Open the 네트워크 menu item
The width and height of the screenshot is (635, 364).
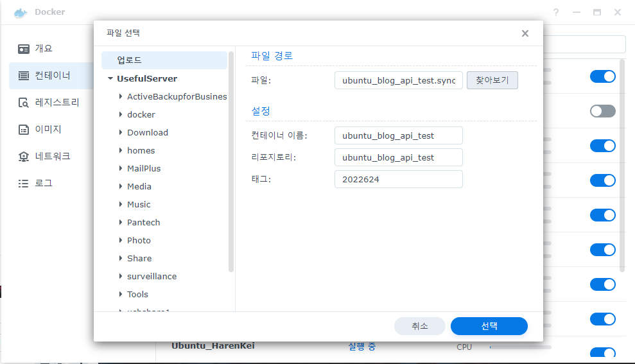(53, 156)
